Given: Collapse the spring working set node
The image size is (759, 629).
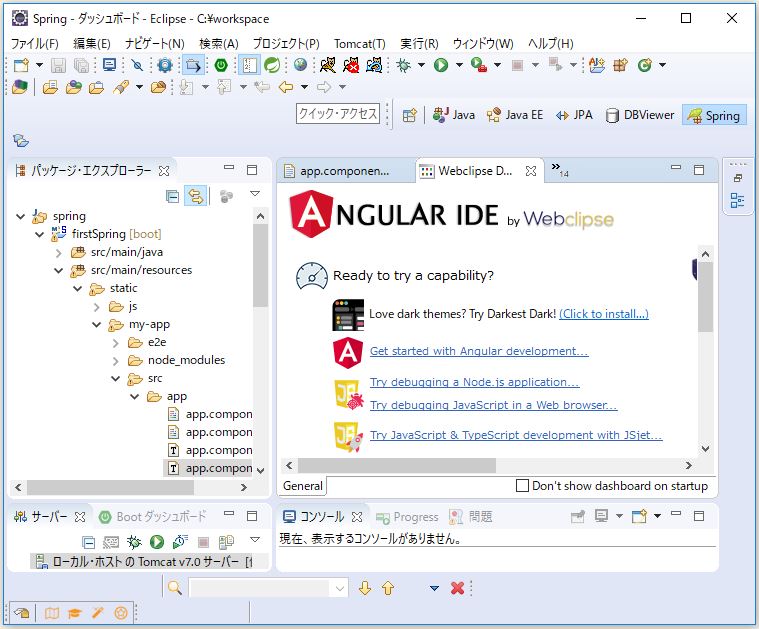Looking at the screenshot, I should coord(20,216).
